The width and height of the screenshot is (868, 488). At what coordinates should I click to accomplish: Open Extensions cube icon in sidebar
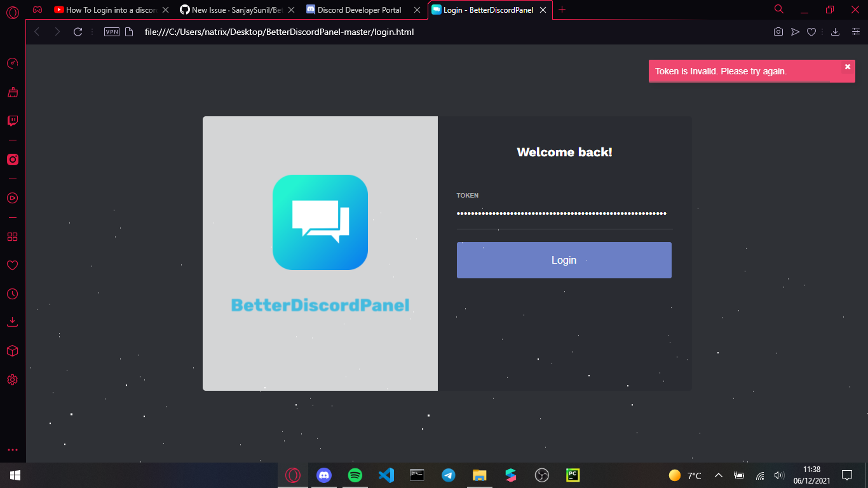point(12,351)
